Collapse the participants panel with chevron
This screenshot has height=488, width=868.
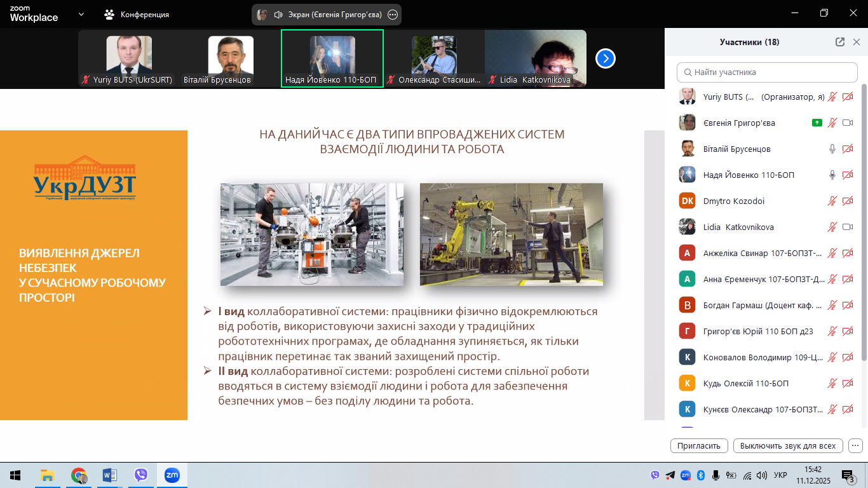[855, 42]
